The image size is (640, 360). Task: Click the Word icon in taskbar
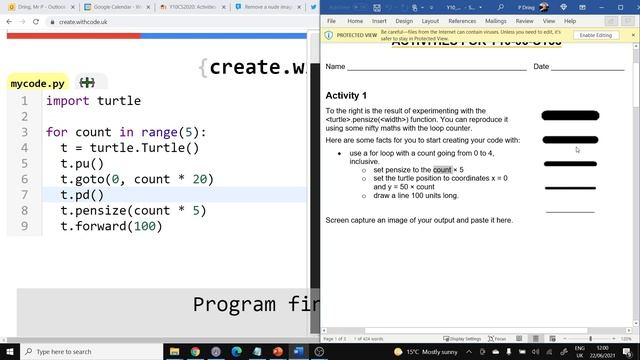pyautogui.click(x=299, y=351)
